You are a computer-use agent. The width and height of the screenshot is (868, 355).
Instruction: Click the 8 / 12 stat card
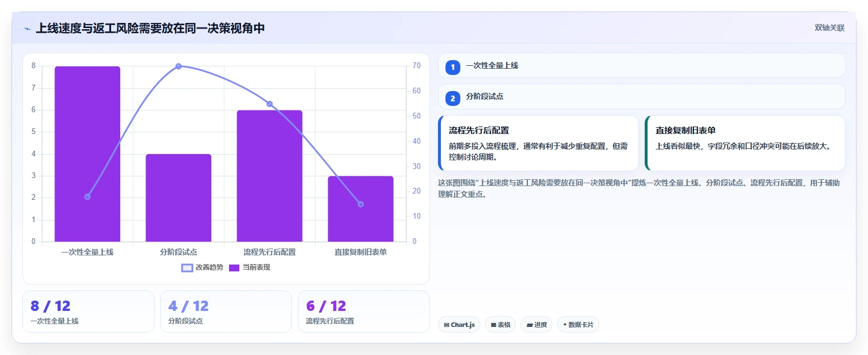pos(88,311)
